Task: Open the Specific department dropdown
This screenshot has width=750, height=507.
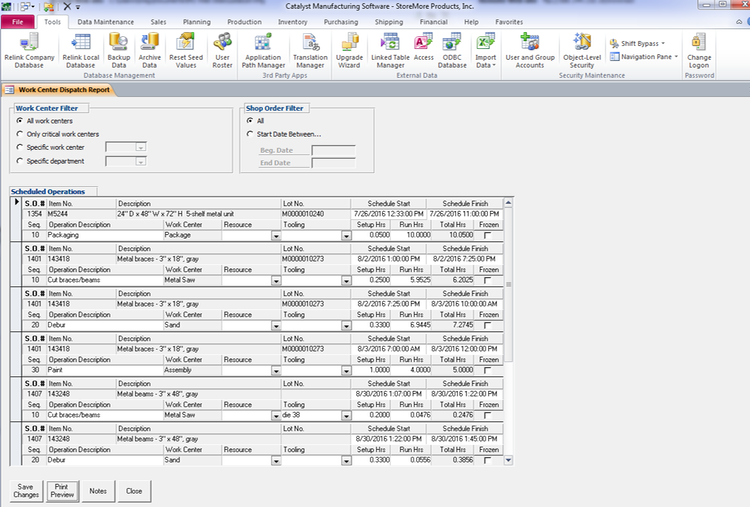Action: (141, 162)
